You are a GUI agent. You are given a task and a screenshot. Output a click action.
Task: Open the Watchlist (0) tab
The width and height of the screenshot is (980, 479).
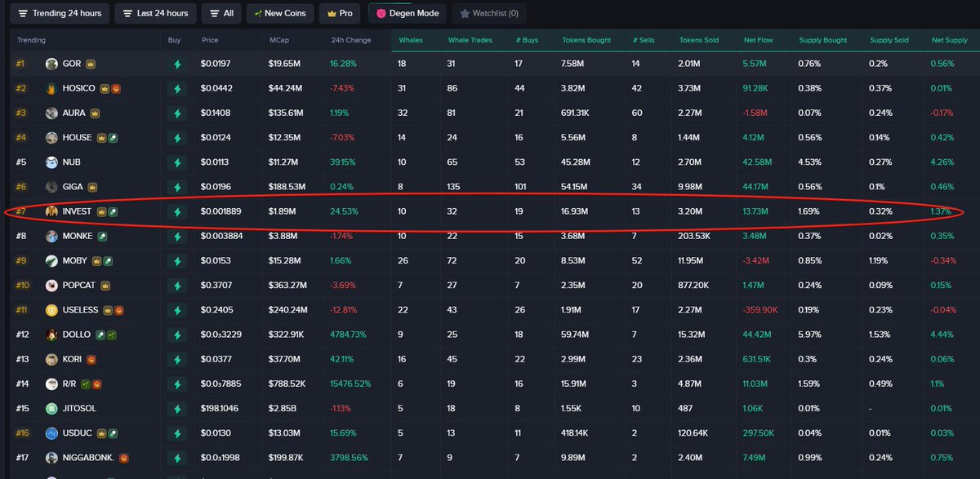[489, 13]
